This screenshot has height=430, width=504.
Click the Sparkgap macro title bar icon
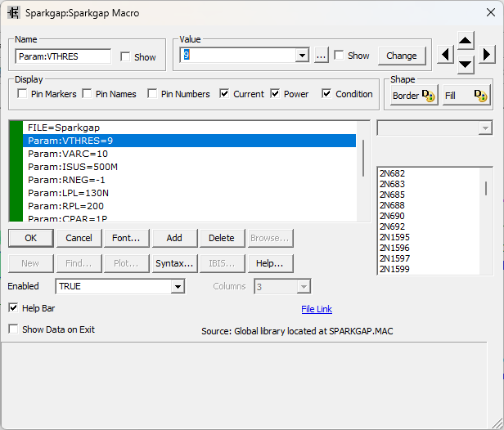14,13
